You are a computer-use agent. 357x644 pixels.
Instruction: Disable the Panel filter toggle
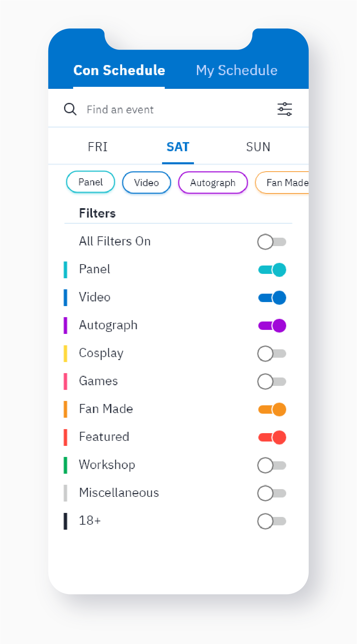[x=272, y=270]
